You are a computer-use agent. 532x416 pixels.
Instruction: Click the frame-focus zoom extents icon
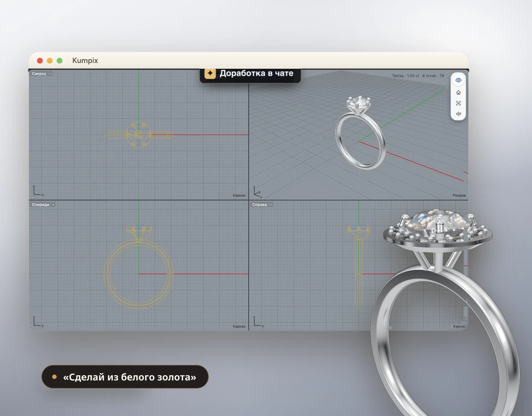[458, 103]
